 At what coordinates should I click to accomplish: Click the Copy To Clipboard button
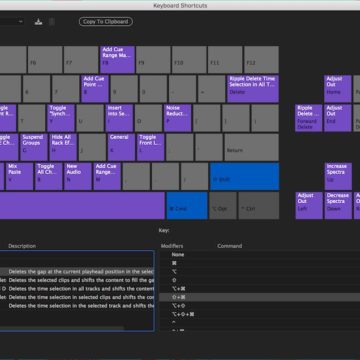pyautogui.click(x=106, y=22)
